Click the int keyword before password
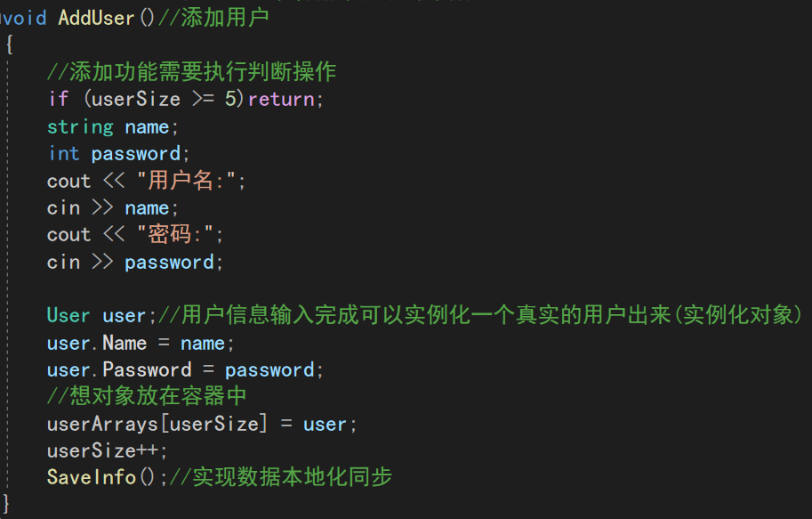812x519 pixels. click(x=63, y=153)
